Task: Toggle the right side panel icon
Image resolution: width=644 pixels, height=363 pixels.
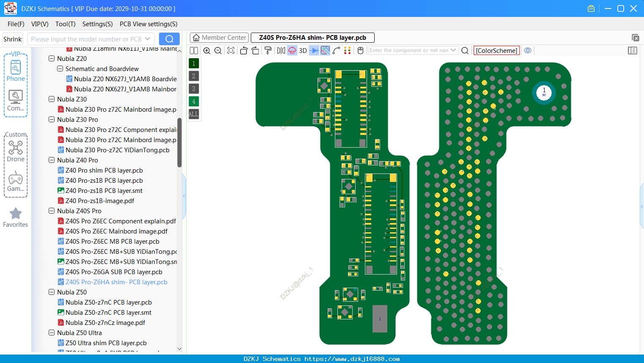Action: (633, 51)
